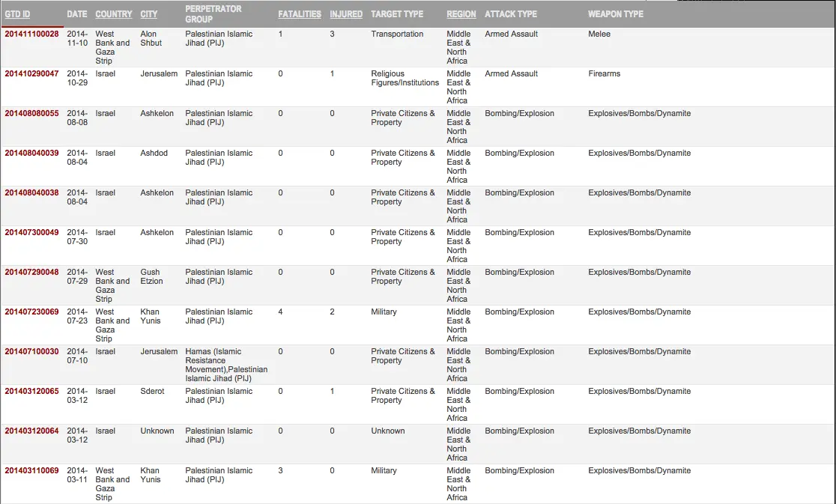Sort by Injured column header
The width and height of the screenshot is (836, 504).
tap(345, 14)
